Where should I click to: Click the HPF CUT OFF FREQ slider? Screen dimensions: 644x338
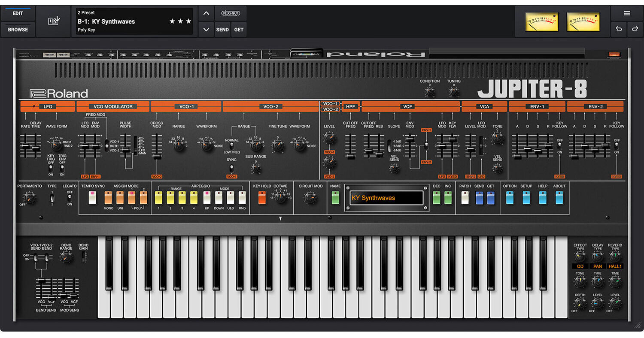351,146
